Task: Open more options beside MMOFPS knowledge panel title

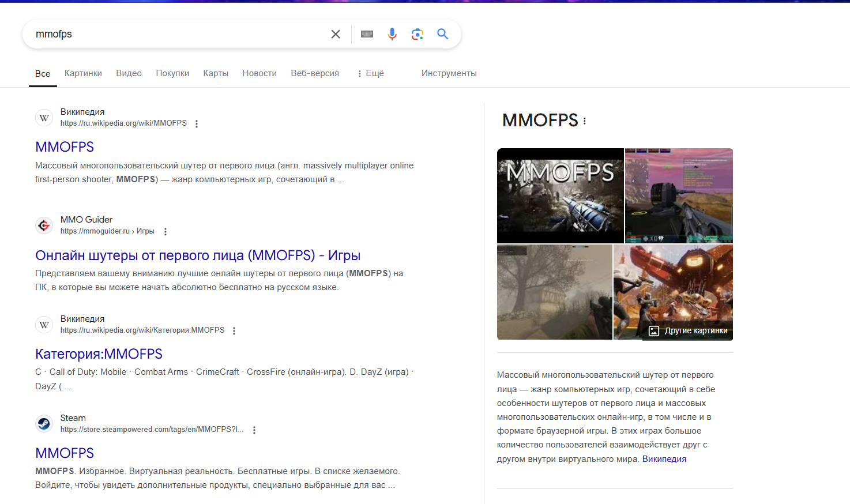Action: pos(585,121)
